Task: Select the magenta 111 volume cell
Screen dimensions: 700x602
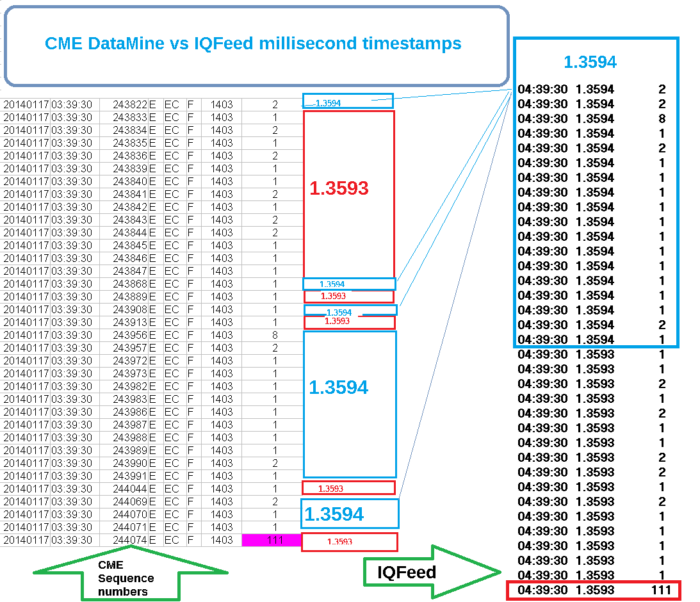Action: 272,540
